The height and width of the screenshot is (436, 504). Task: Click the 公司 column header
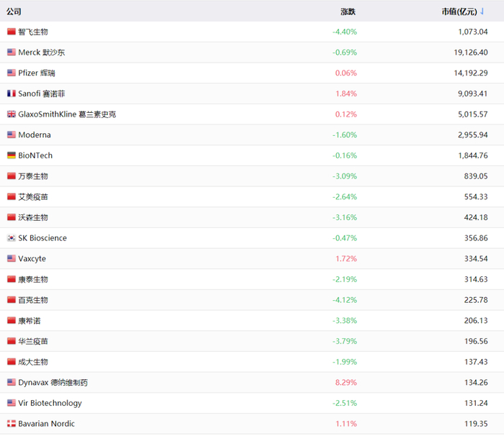pyautogui.click(x=14, y=12)
